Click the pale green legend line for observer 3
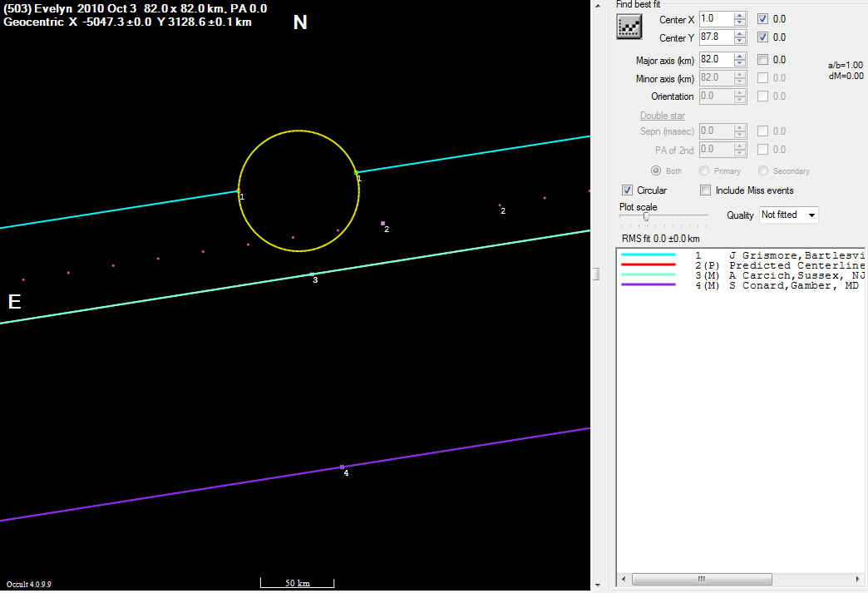 coord(649,274)
